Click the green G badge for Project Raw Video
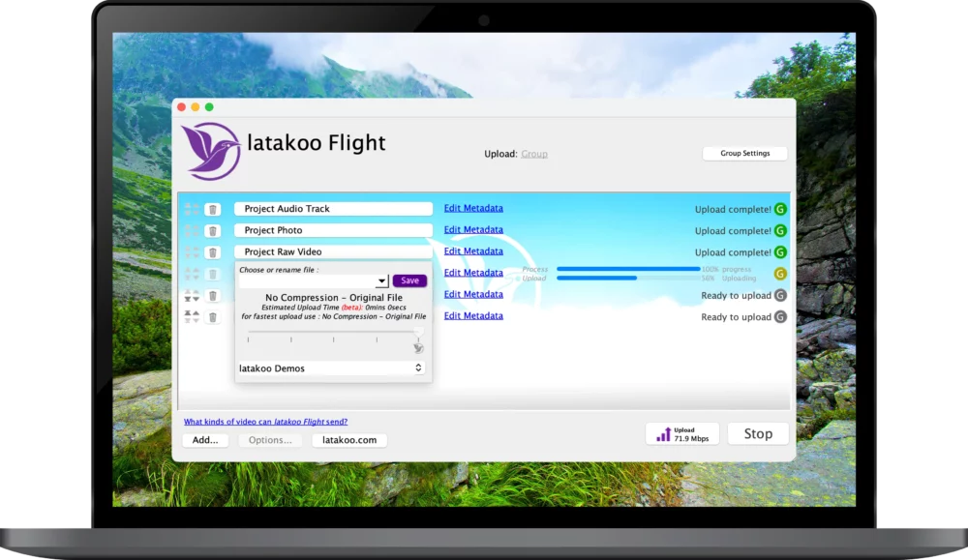The width and height of the screenshot is (968, 560). (780, 252)
